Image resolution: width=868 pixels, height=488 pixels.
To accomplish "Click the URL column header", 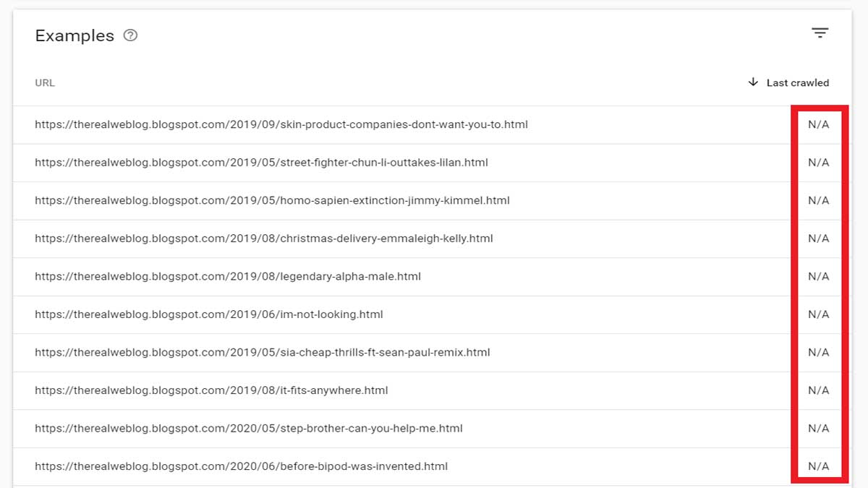I will pyautogui.click(x=45, y=82).
